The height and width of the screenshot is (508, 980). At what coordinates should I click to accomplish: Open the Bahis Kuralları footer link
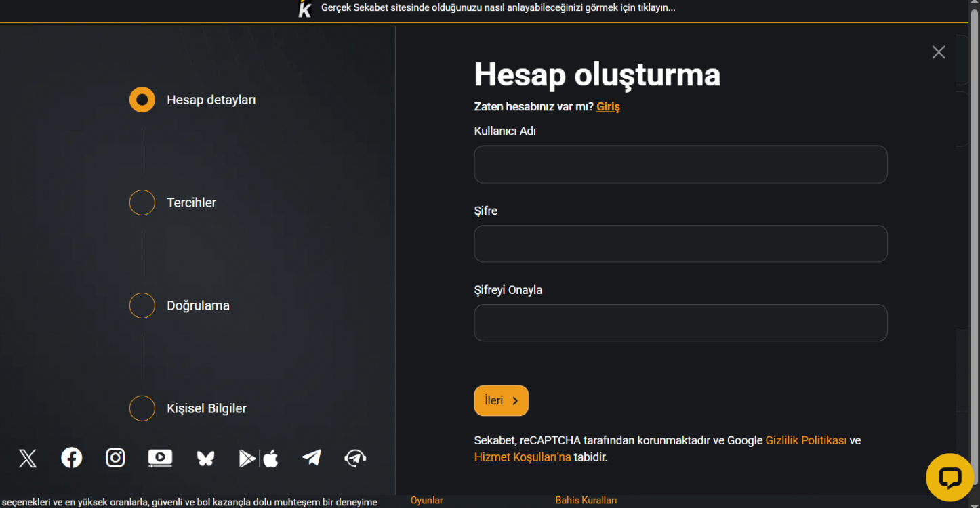point(586,501)
